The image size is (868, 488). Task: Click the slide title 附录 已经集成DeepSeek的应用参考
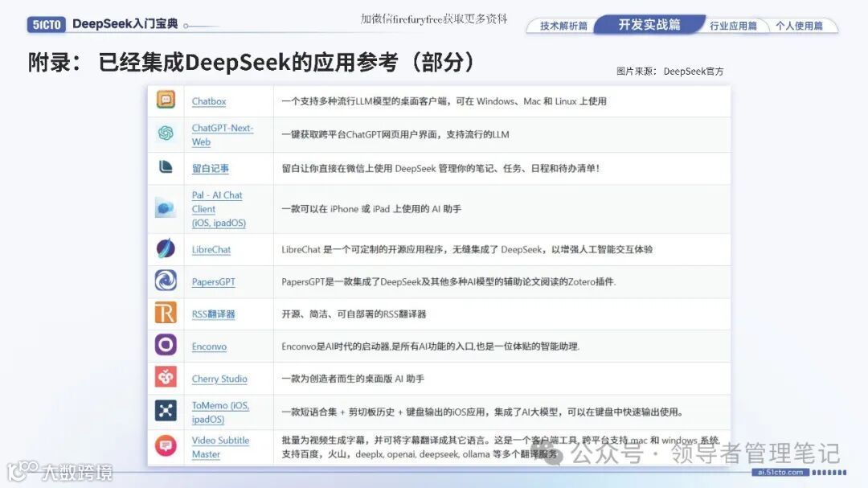tap(252, 62)
